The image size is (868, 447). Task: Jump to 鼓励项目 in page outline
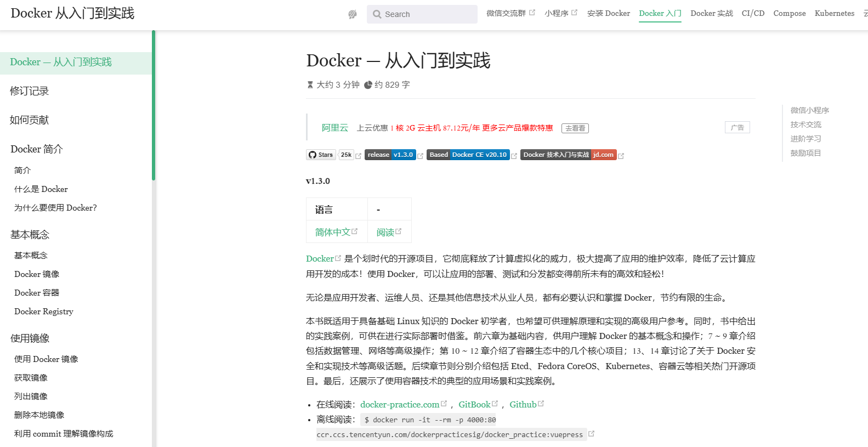pyautogui.click(x=806, y=153)
